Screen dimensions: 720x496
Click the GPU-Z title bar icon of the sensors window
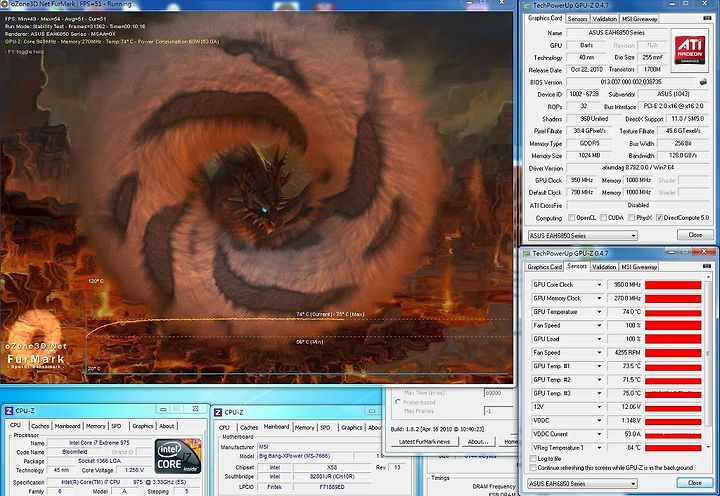(x=526, y=254)
